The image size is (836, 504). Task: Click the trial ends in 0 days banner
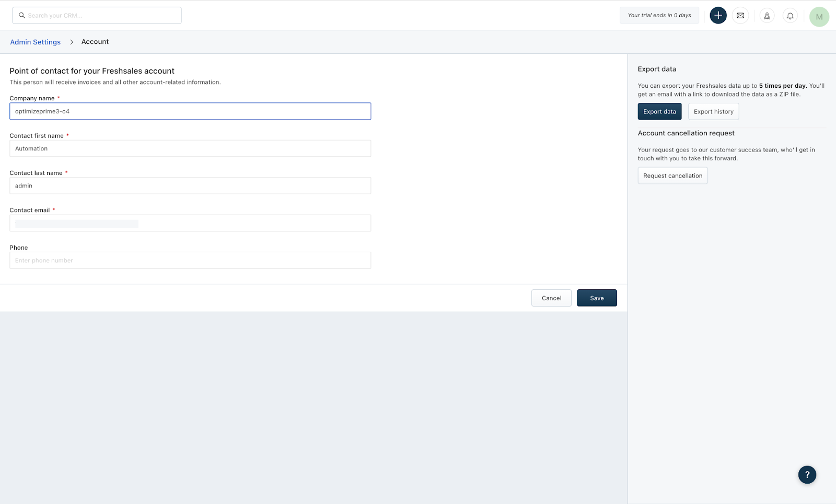click(x=659, y=16)
